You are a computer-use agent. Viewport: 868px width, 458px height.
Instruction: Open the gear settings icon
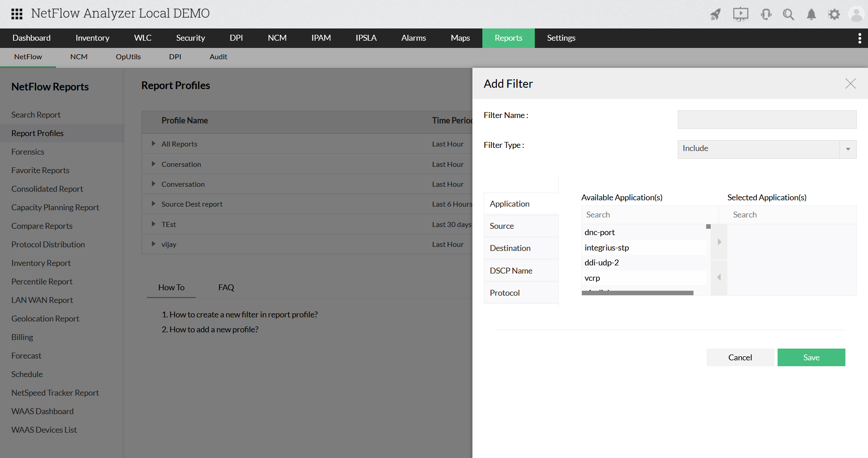click(834, 14)
